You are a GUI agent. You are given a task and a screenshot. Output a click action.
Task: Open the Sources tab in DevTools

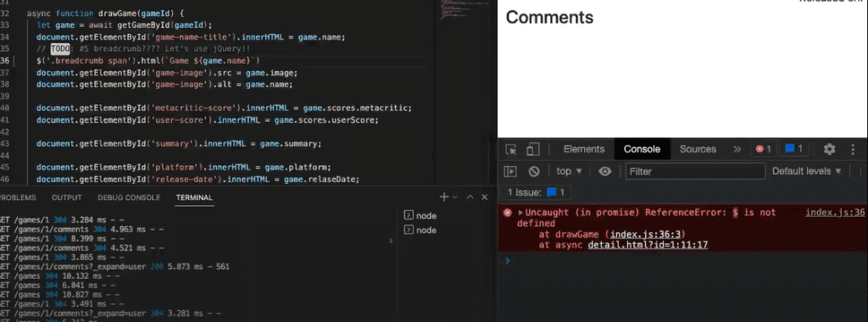pyautogui.click(x=698, y=149)
